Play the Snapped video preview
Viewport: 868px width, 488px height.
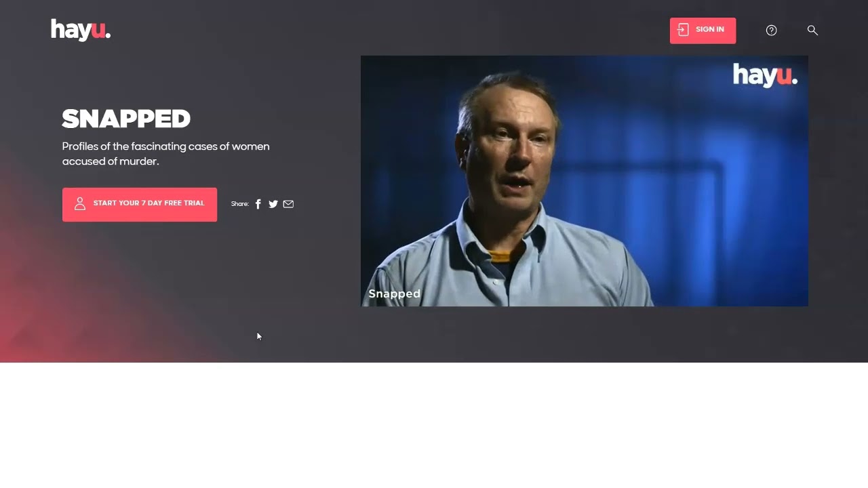point(585,181)
